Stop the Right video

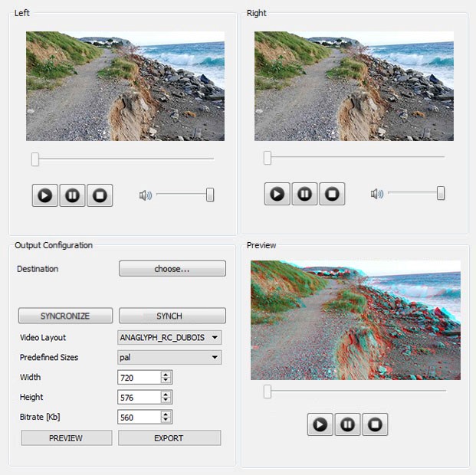click(x=332, y=194)
